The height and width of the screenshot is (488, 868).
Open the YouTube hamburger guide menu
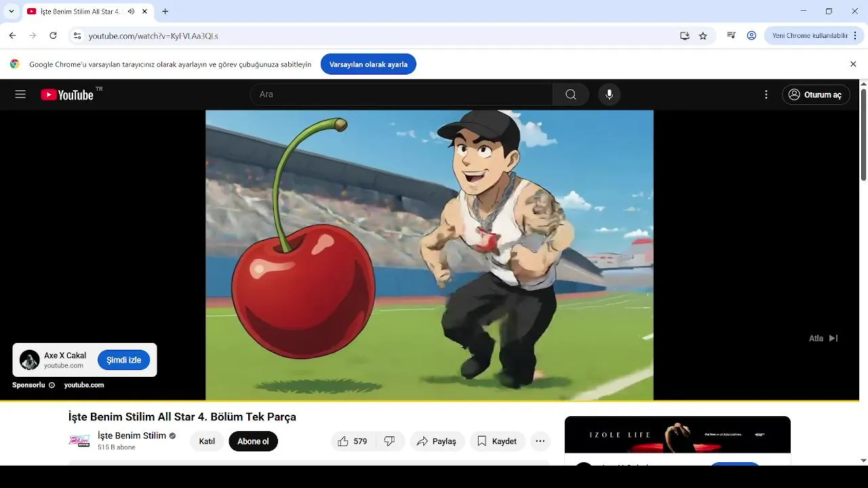[x=20, y=95]
